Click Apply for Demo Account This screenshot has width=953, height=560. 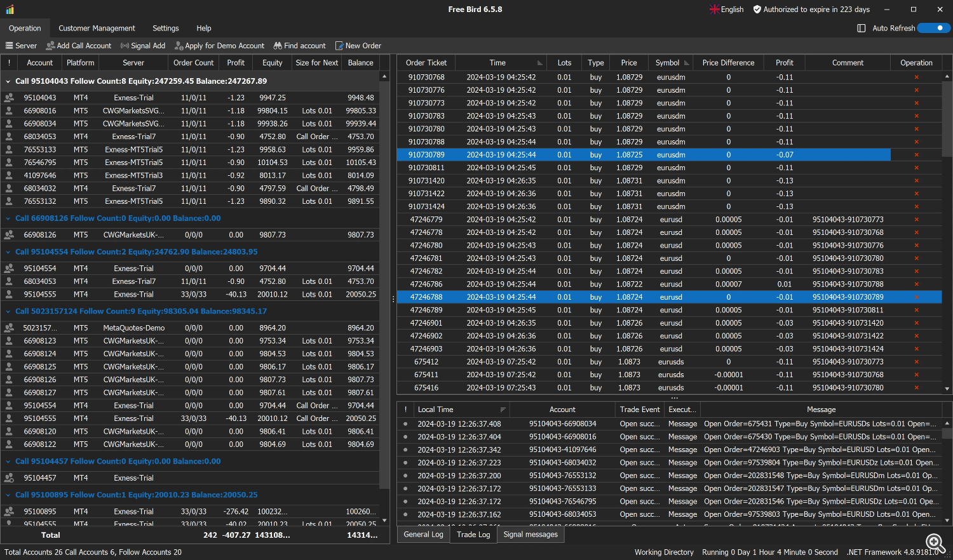tap(220, 46)
